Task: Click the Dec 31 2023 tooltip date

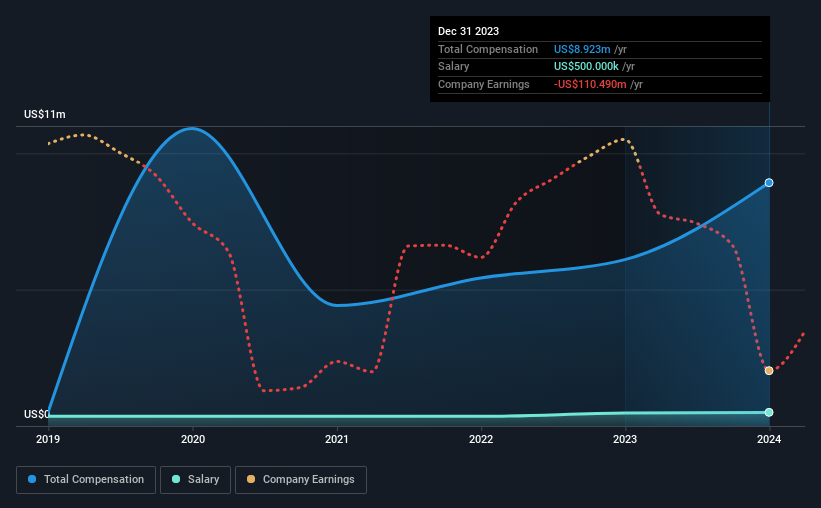Action: (468, 31)
